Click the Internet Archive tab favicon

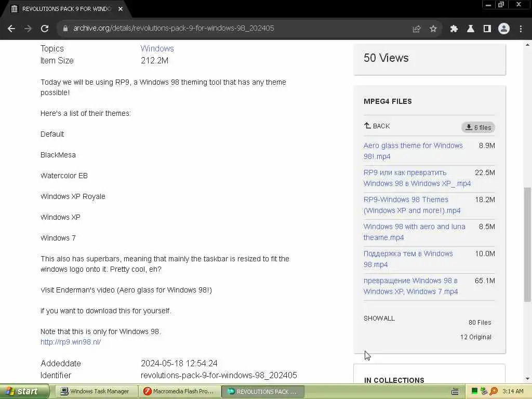coord(14,9)
